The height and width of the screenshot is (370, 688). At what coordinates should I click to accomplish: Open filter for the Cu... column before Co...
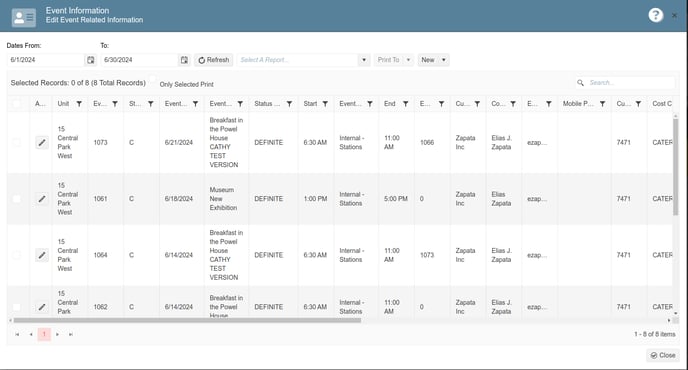click(477, 104)
